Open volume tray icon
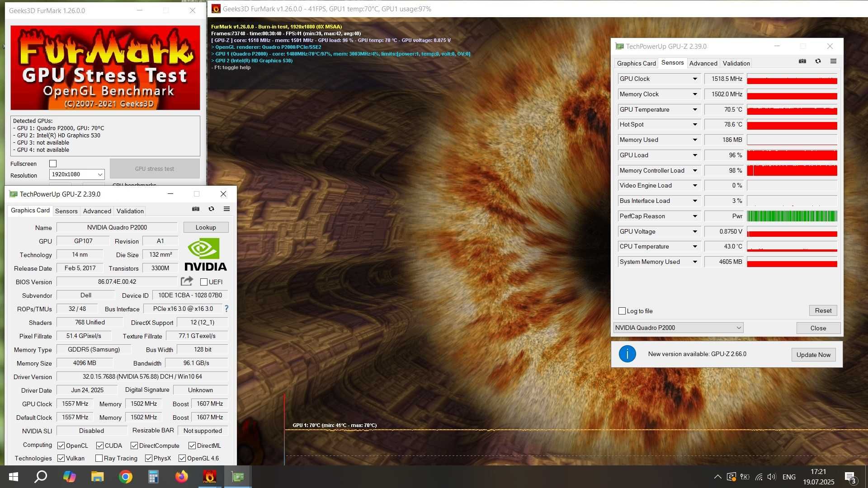The height and width of the screenshot is (488, 868). (x=771, y=477)
